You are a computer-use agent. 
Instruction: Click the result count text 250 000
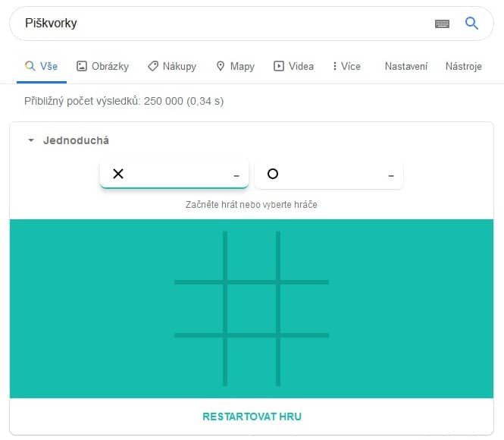click(163, 102)
